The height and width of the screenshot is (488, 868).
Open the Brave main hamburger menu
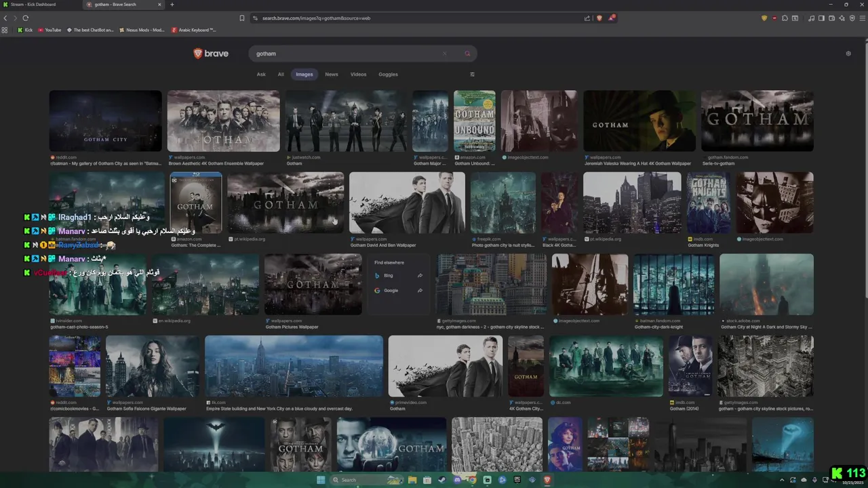pyautogui.click(x=862, y=18)
